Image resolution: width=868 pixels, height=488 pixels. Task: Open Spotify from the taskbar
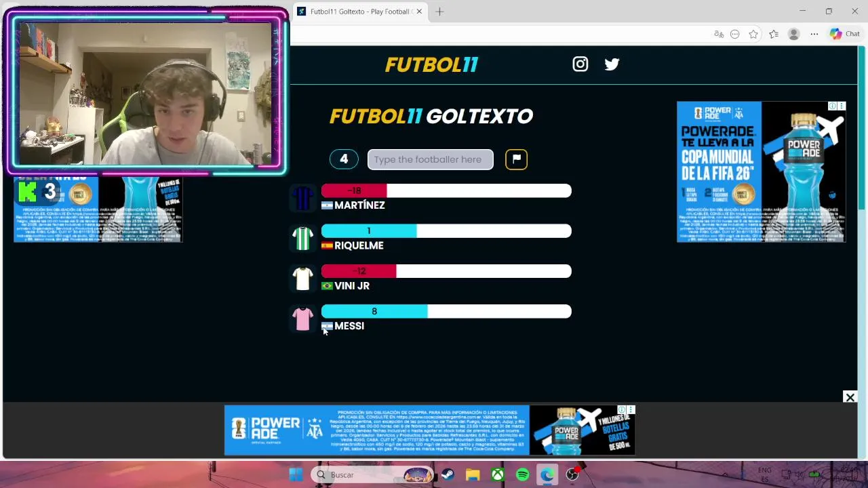pyautogui.click(x=523, y=474)
